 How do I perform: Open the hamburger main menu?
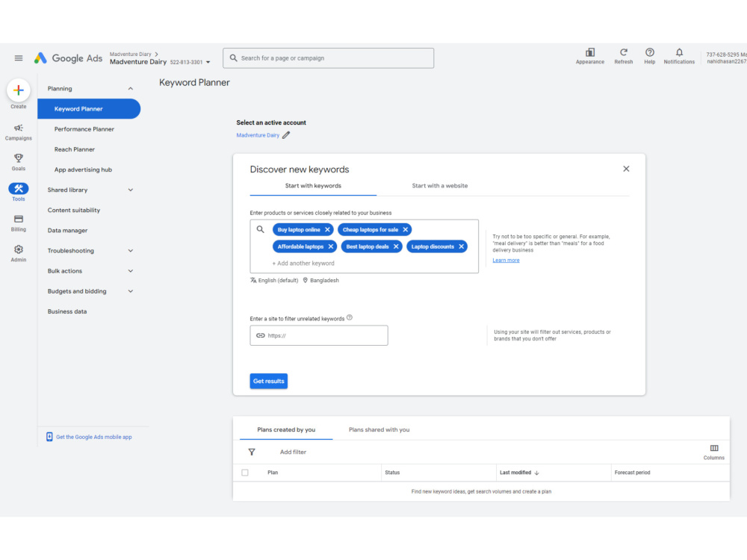19,58
